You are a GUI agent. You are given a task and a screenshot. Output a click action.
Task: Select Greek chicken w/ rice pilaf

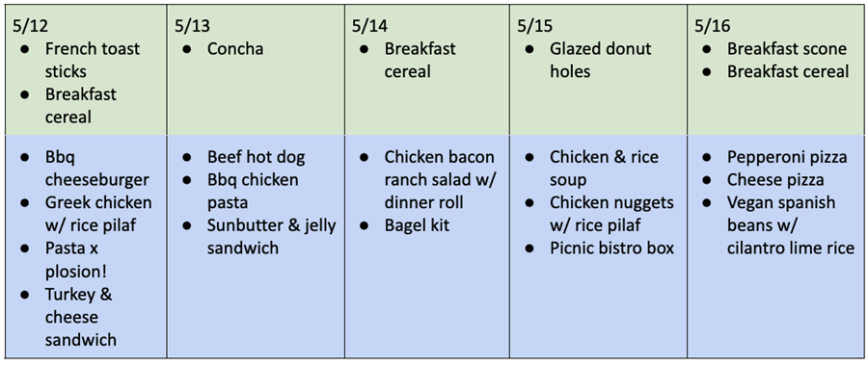[x=98, y=214]
